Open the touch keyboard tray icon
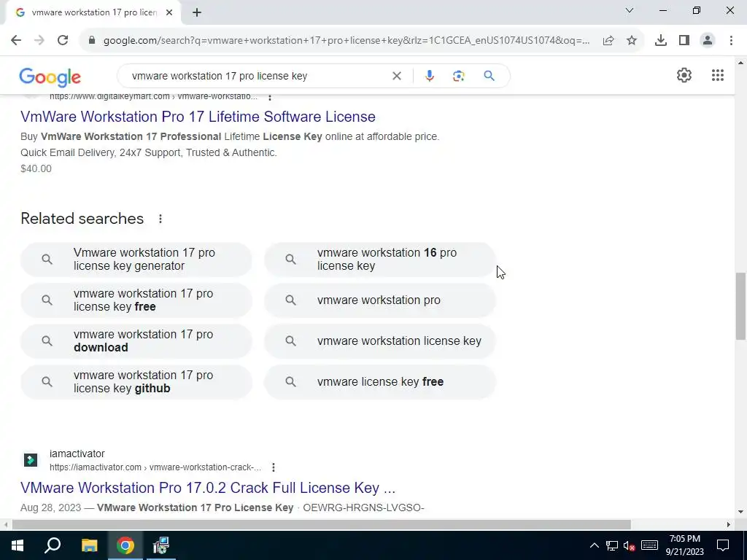Screen dimensions: 747x560 649,545
